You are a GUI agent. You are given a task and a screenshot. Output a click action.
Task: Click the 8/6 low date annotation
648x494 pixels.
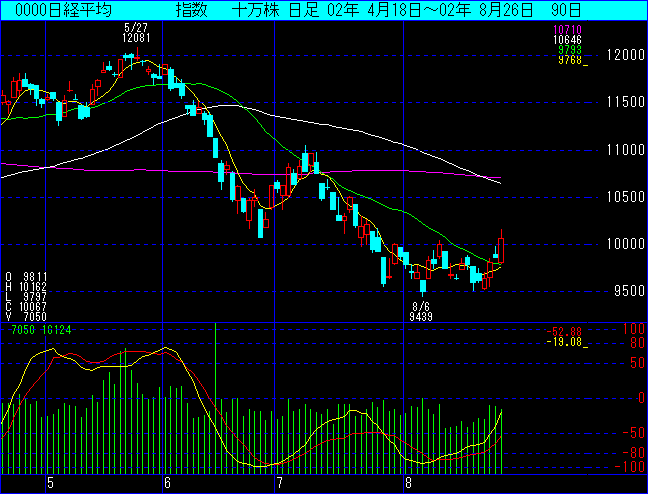(421, 307)
